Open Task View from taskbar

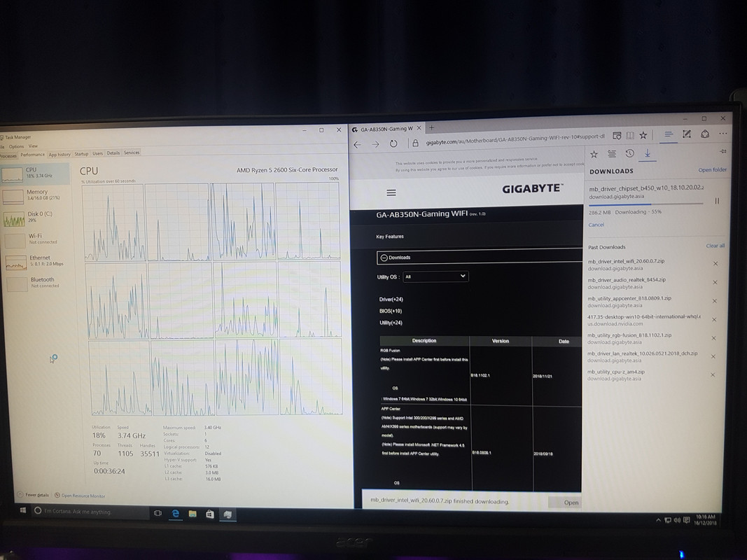pos(158,513)
